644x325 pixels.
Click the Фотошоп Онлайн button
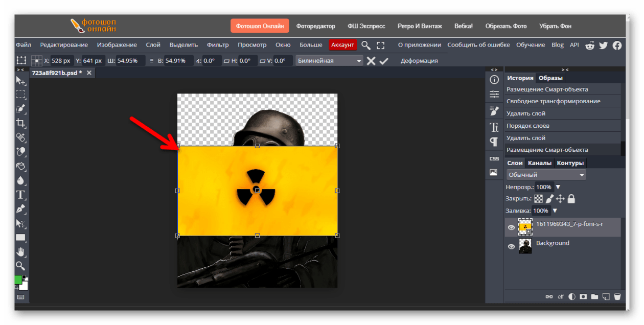260,26
